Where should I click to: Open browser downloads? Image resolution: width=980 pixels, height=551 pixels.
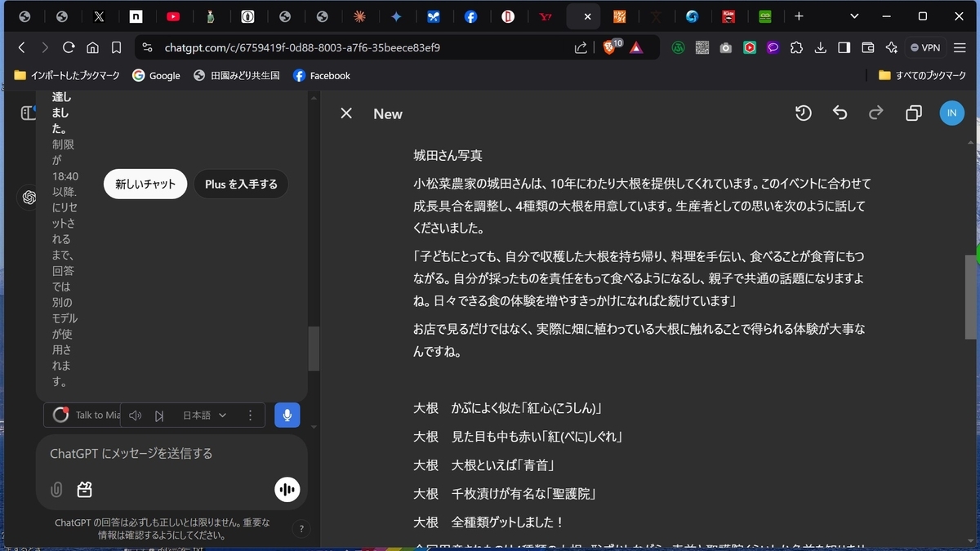coord(820,47)
